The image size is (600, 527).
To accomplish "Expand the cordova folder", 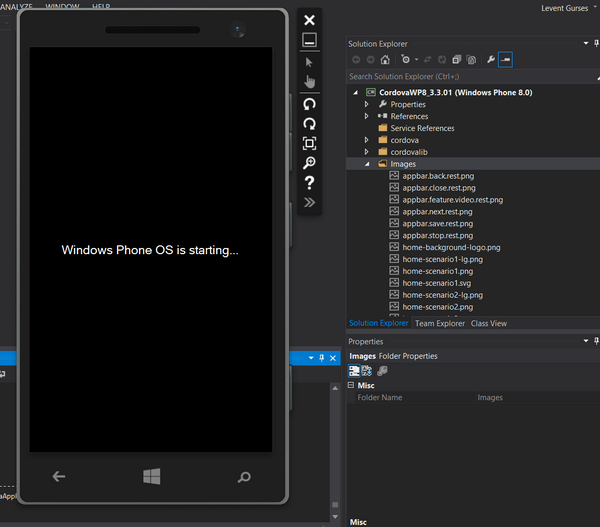I will click(x=366, y=140).
